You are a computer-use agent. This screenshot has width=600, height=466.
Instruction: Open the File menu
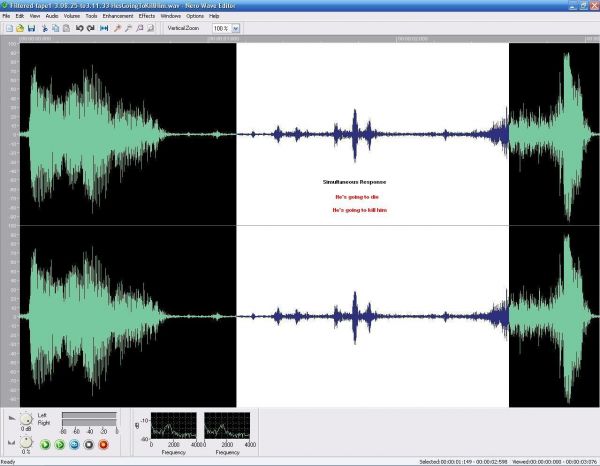coord(6,17)
